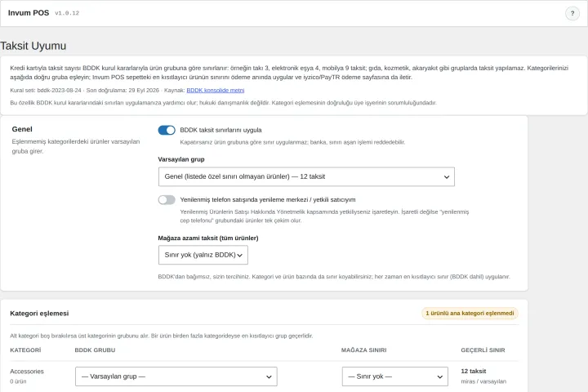Enable Yenilenmiş telefon yetkili satıcıyım switch
Image resolution: width=588 pixels, height=392 pixels.
(x=167, y=200)
